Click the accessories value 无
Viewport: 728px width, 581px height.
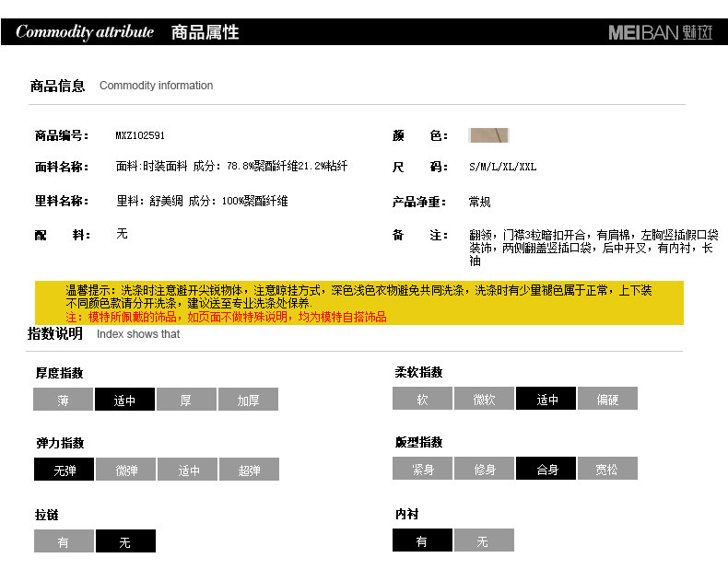(x=123, y=234)
